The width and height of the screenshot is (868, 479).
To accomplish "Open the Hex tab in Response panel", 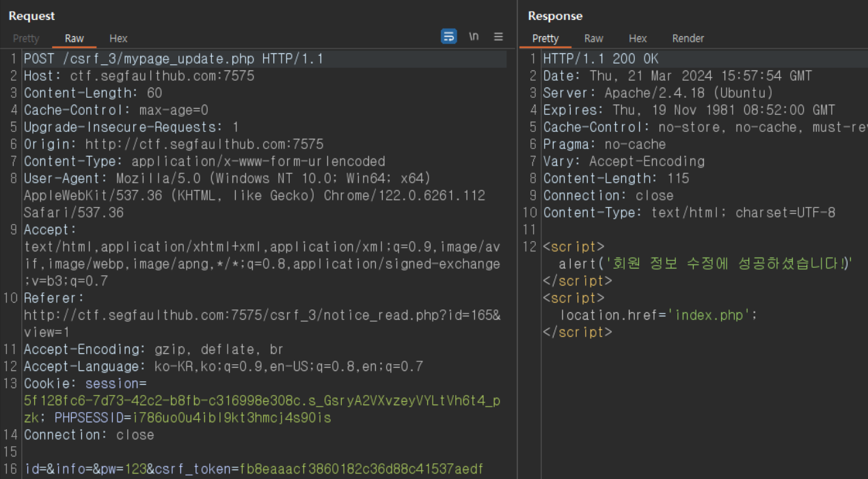I will point(638,38).
